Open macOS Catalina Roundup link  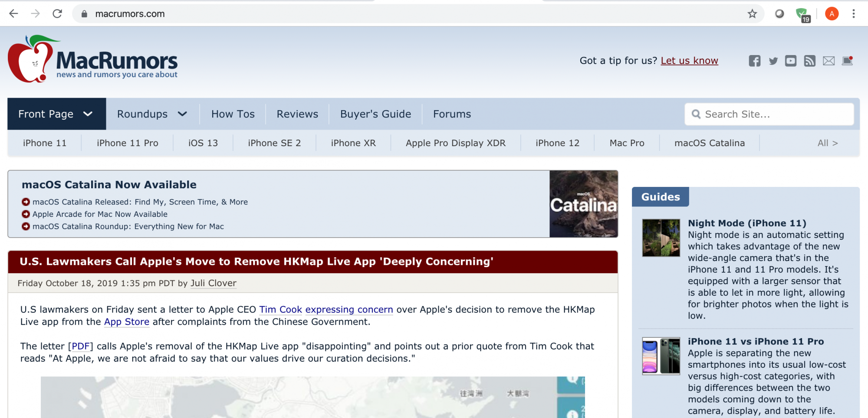click(x=128, y=226)
